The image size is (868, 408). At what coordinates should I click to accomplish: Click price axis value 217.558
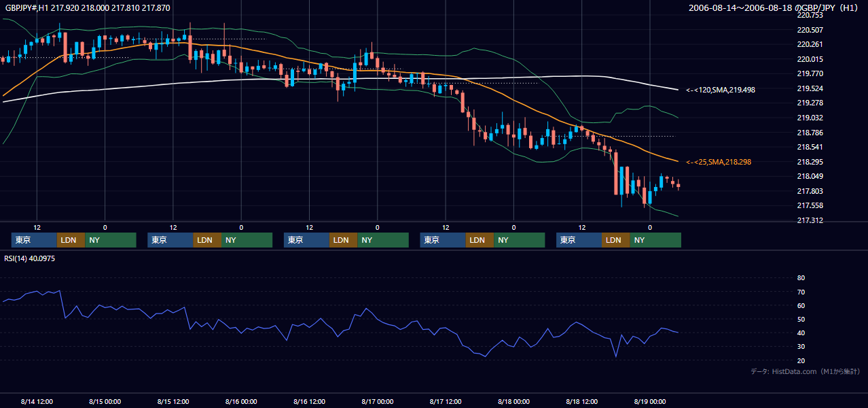[x=810, y=205]
